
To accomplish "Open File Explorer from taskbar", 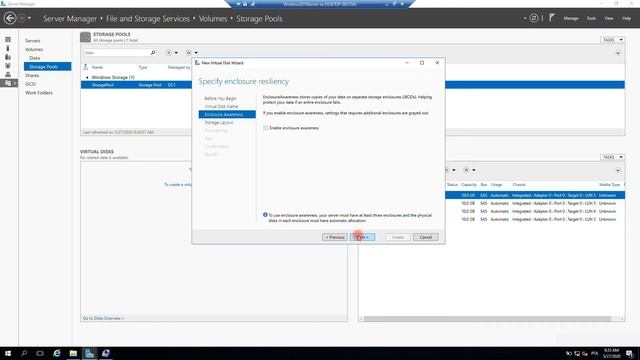I will (x=73, y=353).
